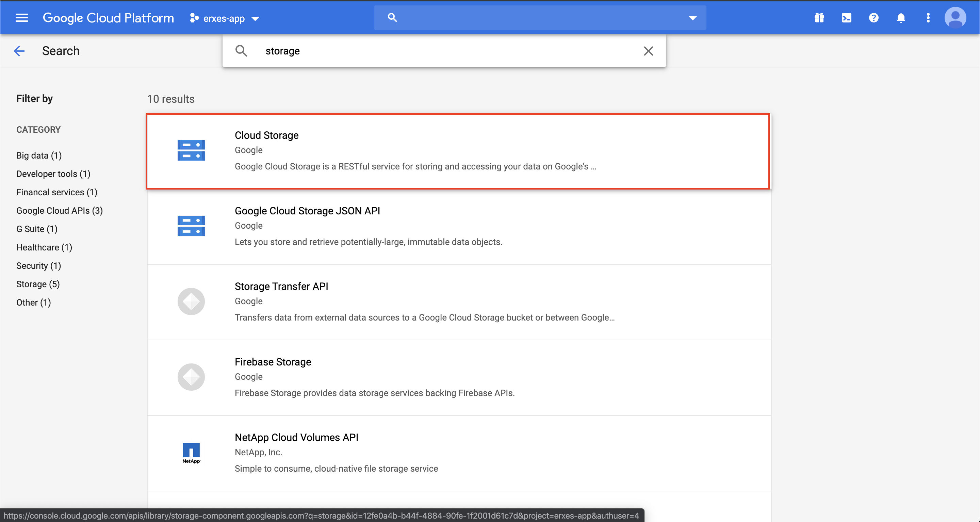Open the notifications bell

[x=900, y=18]
